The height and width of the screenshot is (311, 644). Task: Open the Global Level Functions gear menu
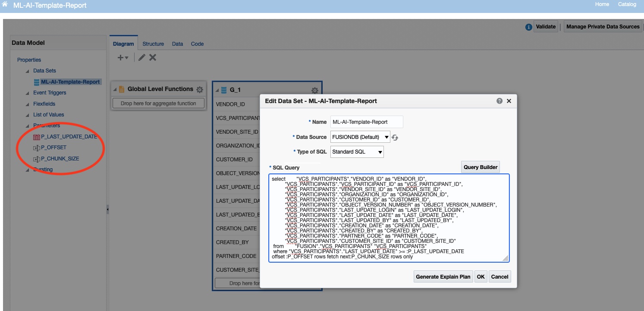click(x=199, y=89)
